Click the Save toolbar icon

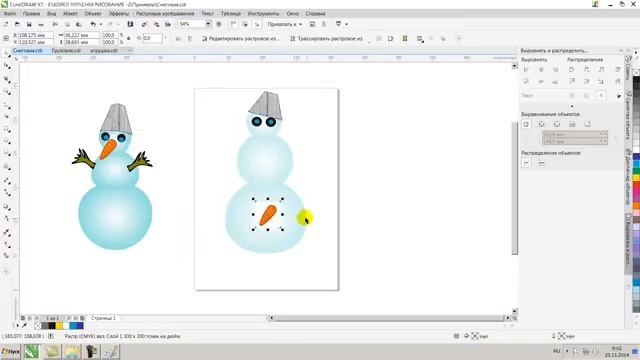tap(29, 24)
